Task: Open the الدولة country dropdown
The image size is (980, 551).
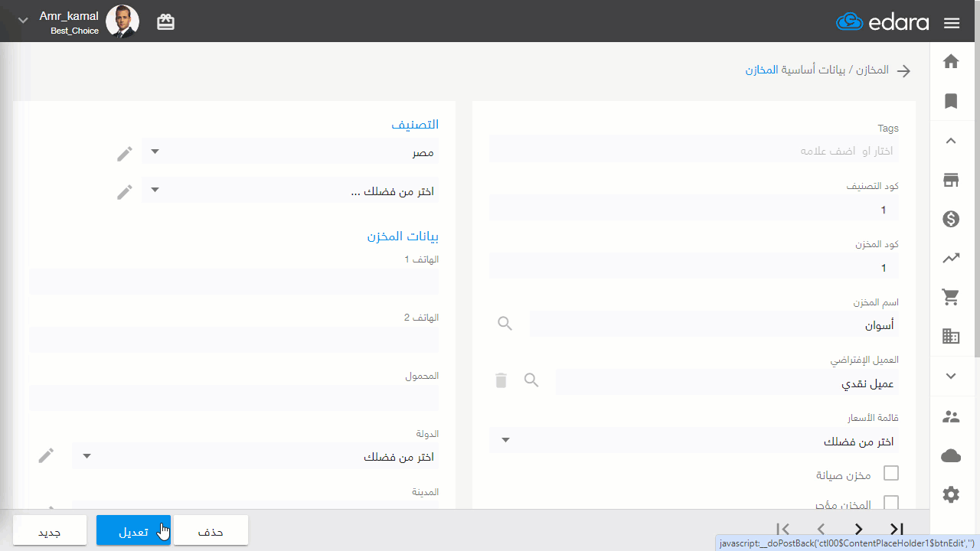Action: (x=255, y=456)
